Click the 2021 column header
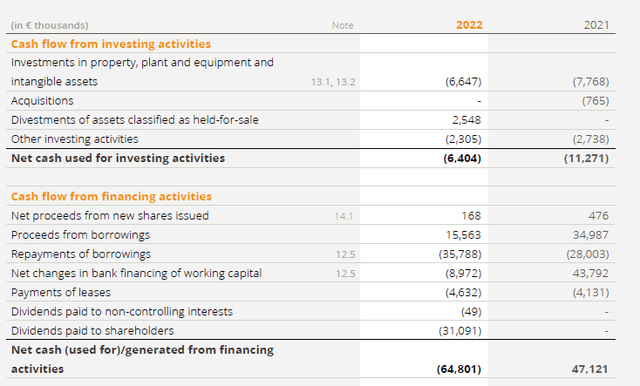The width and height of the screenshot is (640, 386). click(596, 25)
